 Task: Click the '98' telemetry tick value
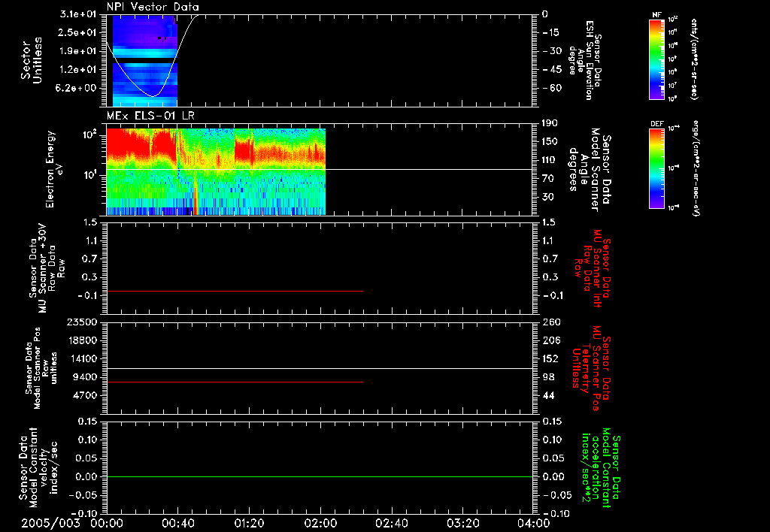click(548, 377)
